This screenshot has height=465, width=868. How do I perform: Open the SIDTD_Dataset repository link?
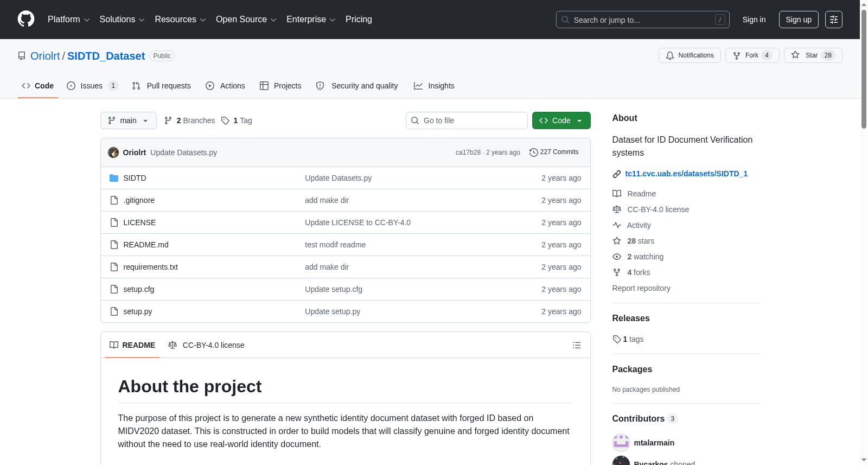[106, 56]
